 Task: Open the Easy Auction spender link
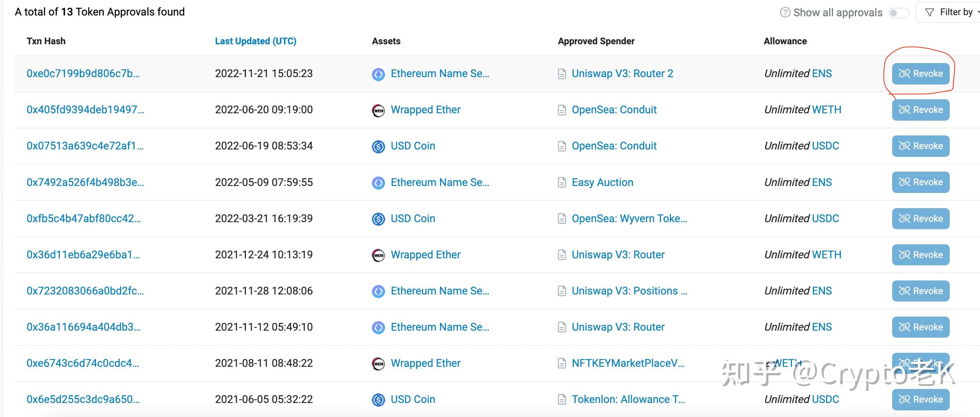coord(602,182)
